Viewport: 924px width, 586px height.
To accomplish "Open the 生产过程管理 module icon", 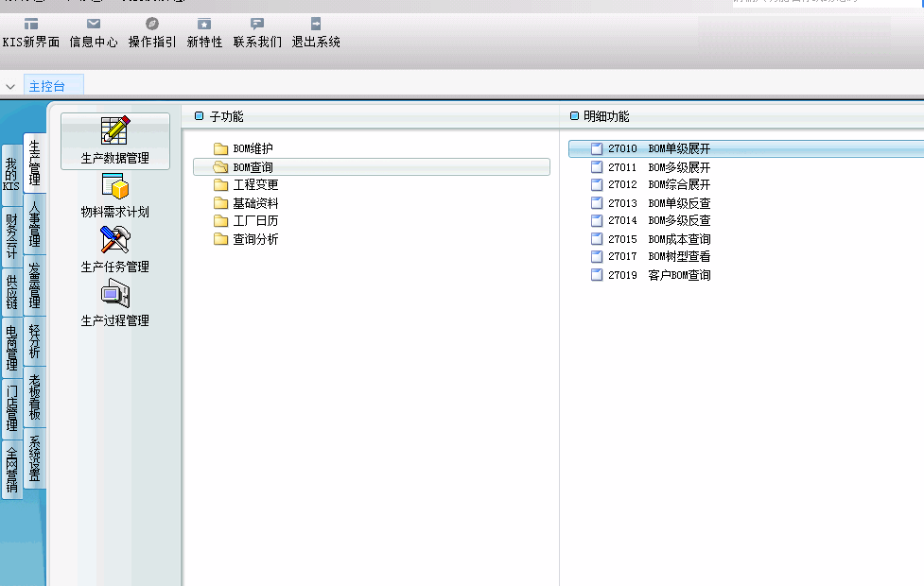I will pos(114,296).
